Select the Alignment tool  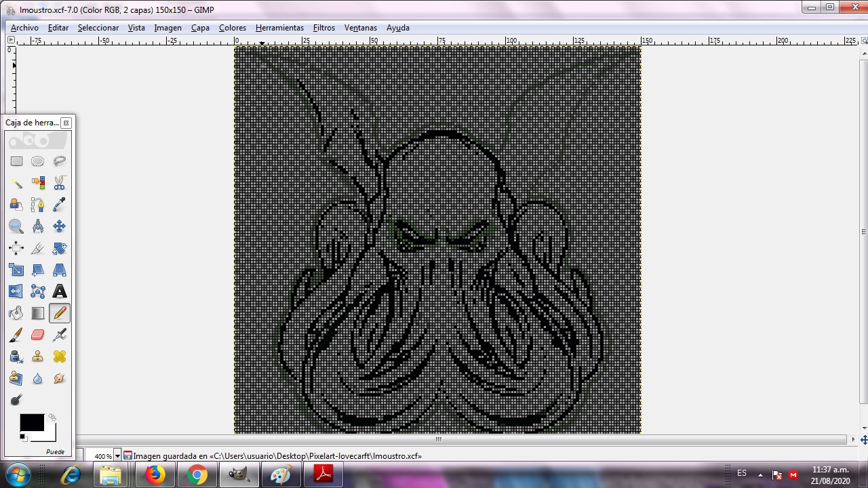click(16, 248)
